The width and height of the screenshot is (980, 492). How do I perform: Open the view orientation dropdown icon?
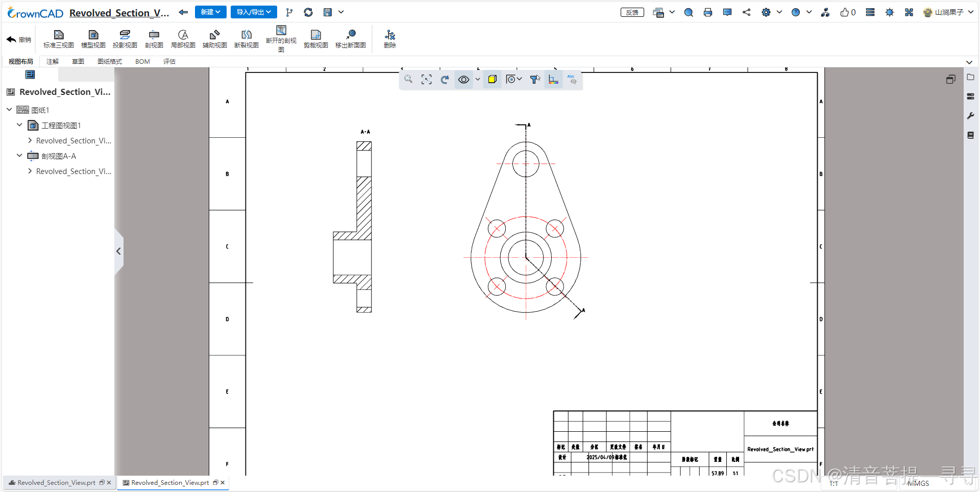click(x=513, y=79)
